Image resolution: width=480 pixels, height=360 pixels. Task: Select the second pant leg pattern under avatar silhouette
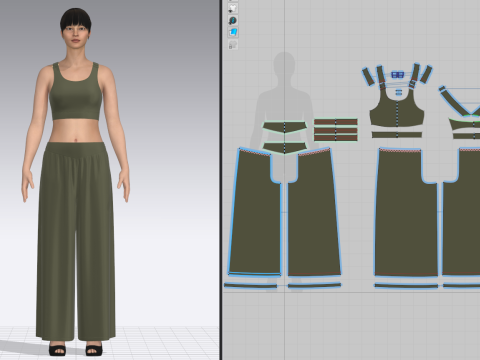pos(314,213)
